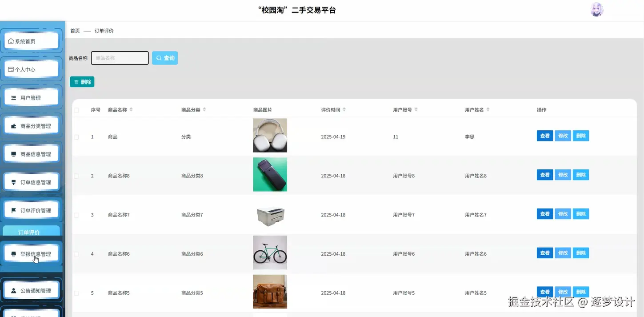Click 删除 for row 商品名称7

(581, 214)
